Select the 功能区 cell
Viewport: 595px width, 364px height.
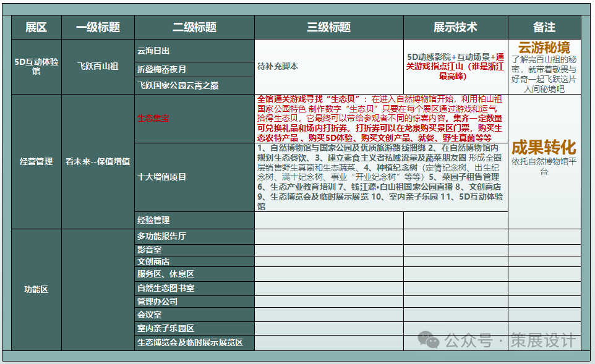click(36, 289)
